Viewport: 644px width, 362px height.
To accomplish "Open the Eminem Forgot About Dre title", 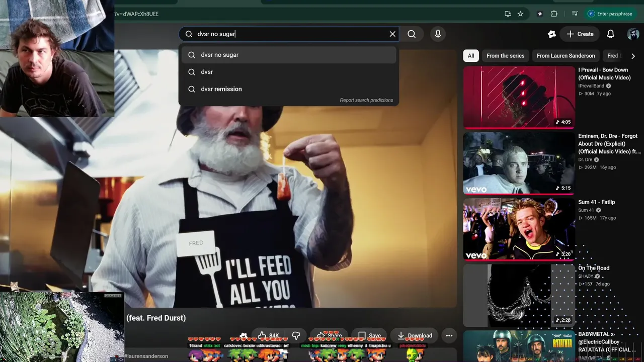I will tap(610, 144).
